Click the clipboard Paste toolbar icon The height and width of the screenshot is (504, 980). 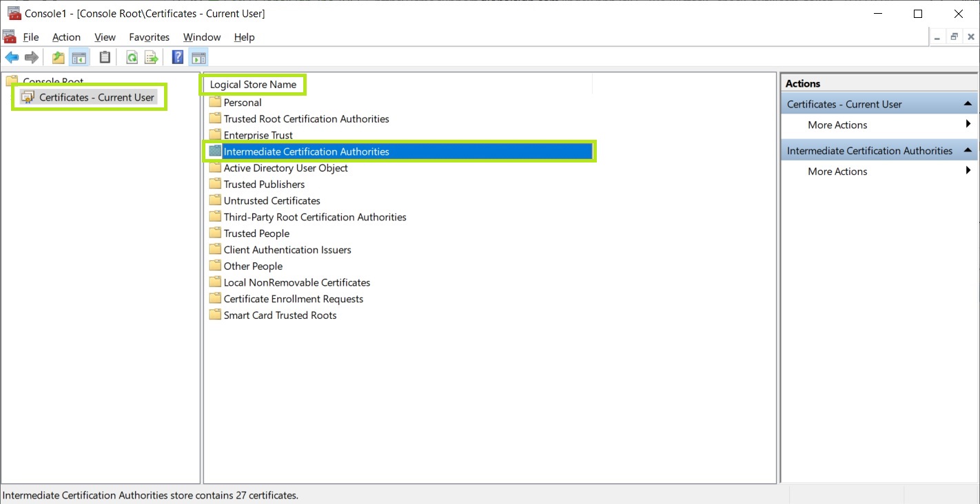click(x=105, y=58)
